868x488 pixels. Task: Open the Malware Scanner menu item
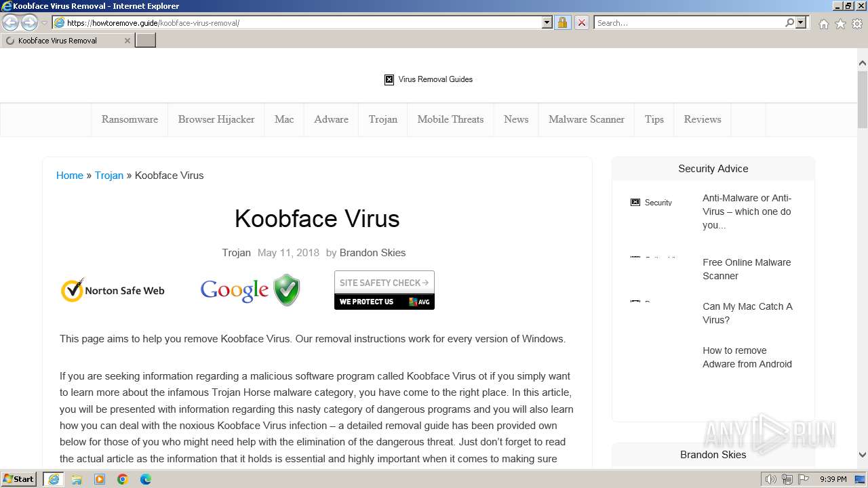(587, 119)
